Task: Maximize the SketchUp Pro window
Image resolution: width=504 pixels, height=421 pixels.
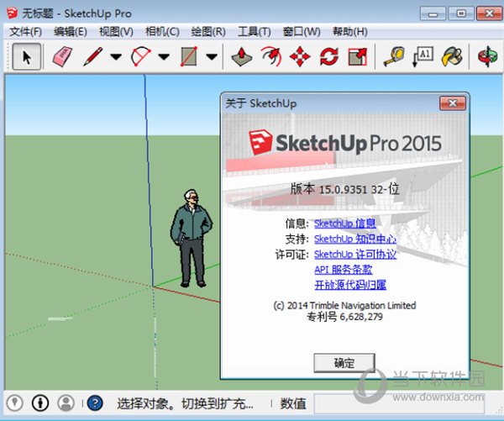Action: point(461,13)
